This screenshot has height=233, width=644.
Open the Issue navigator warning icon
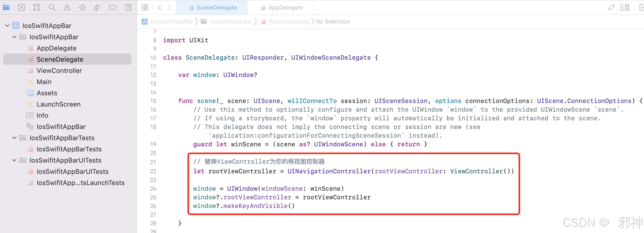(67, 7)
